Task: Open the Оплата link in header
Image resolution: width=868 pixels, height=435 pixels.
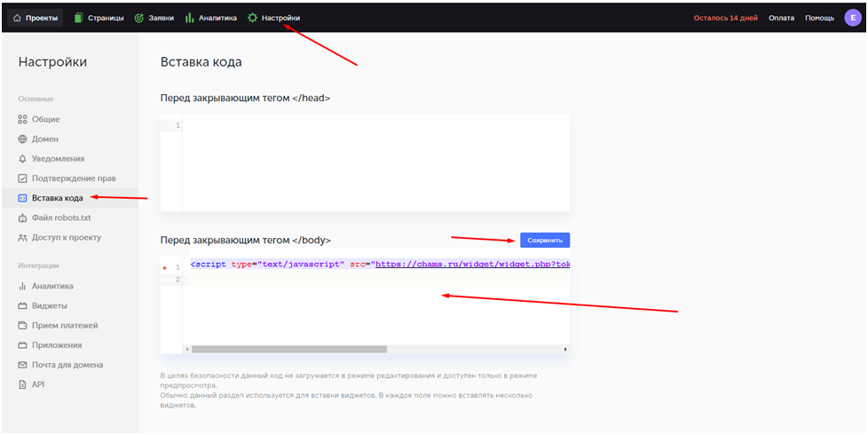Action: tap(781, 18)
